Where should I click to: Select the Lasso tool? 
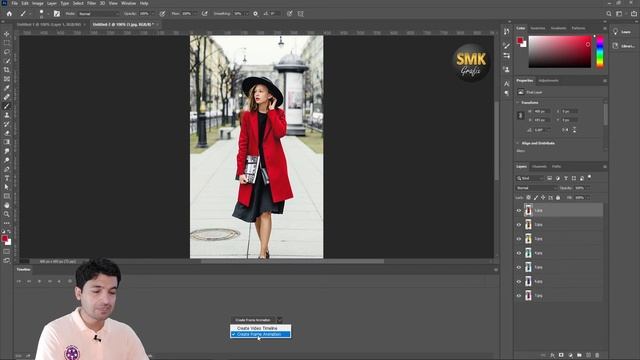point(7,52)
